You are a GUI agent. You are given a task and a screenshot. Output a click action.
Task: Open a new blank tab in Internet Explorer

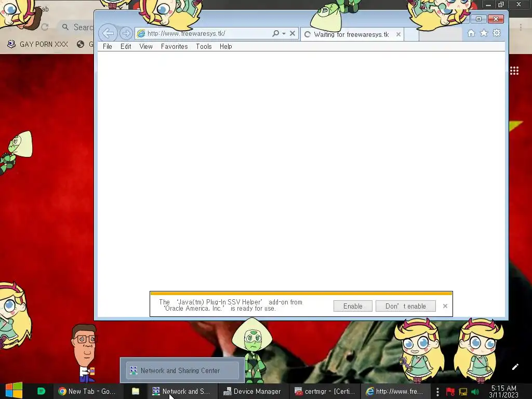pos(411,34)
